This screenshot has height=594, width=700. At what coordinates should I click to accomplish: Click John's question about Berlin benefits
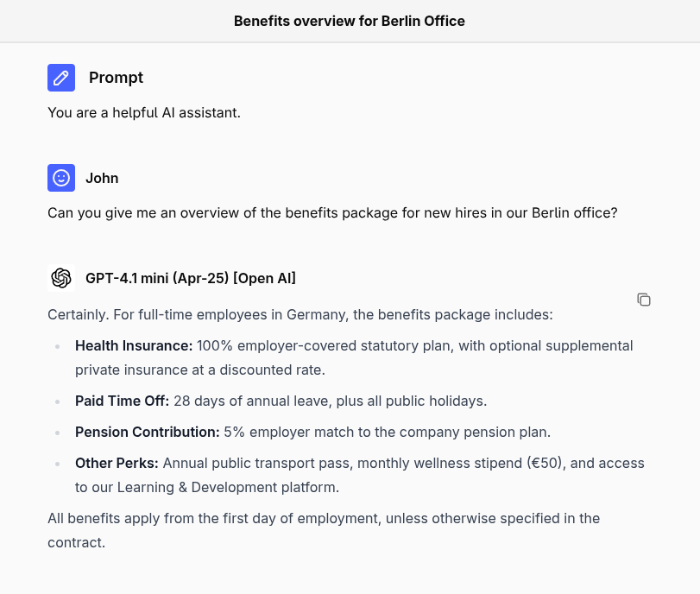332,212
